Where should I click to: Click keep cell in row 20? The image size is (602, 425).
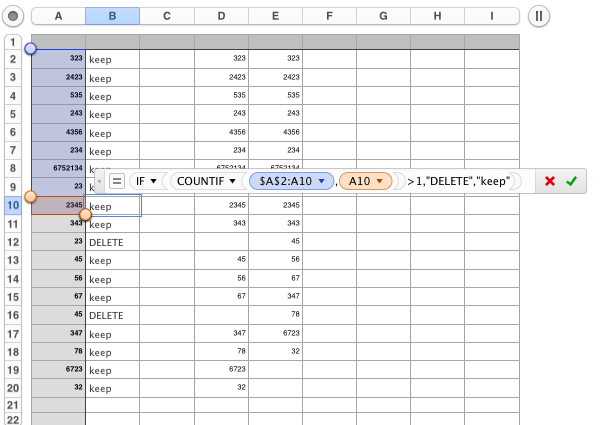tap(112, 388)
